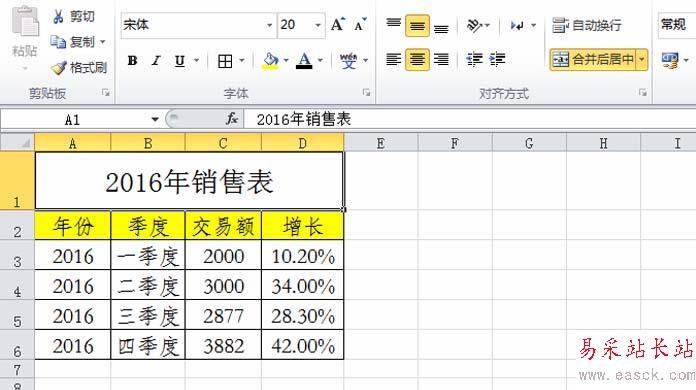
Task: Click header cell 交易额
Action: [x=223, y=226]
